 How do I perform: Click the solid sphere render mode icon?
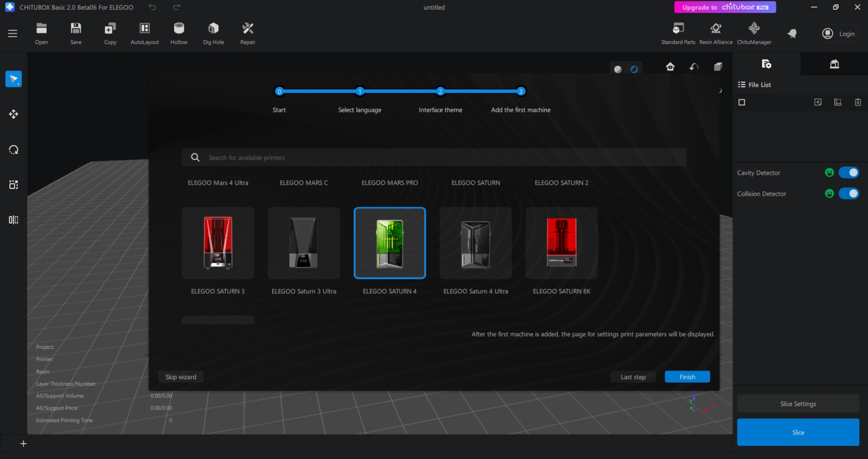tap(617, 69)
